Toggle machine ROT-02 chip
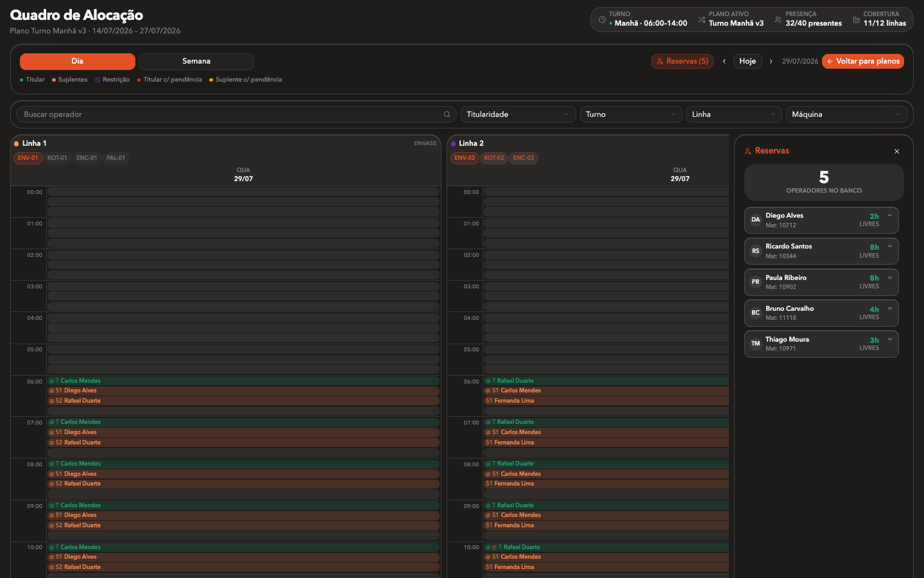This screenshot has width=924, height=578. [x=494, y=158]
